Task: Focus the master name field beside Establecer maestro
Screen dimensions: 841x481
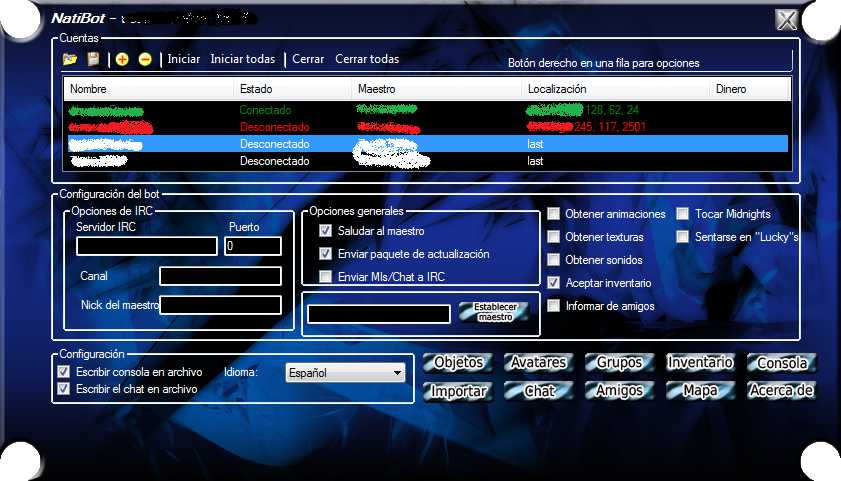Action: point(379,314)
